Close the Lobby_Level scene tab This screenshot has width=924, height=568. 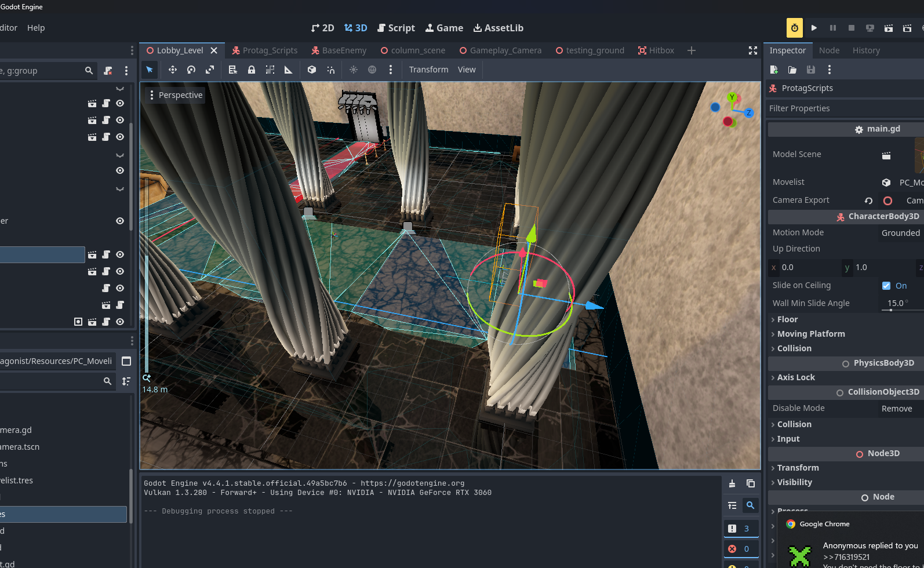[x=214, y=50]
